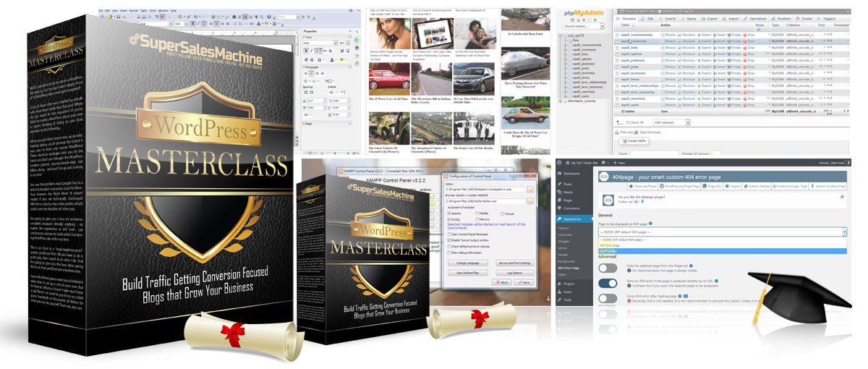Click folder browse icon for XAMPP Browser path
The width and height of the screenshot is (868, 369).
click(x=530, y=201)
